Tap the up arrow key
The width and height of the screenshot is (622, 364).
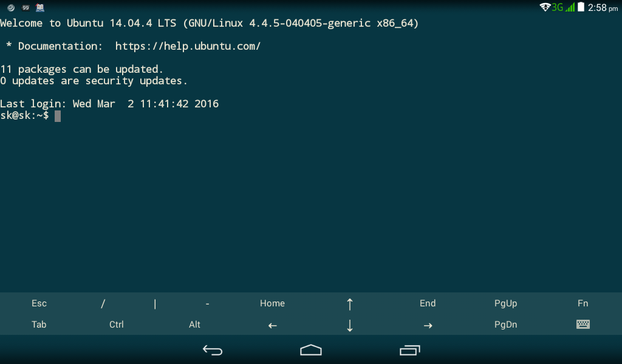[349, 304]
